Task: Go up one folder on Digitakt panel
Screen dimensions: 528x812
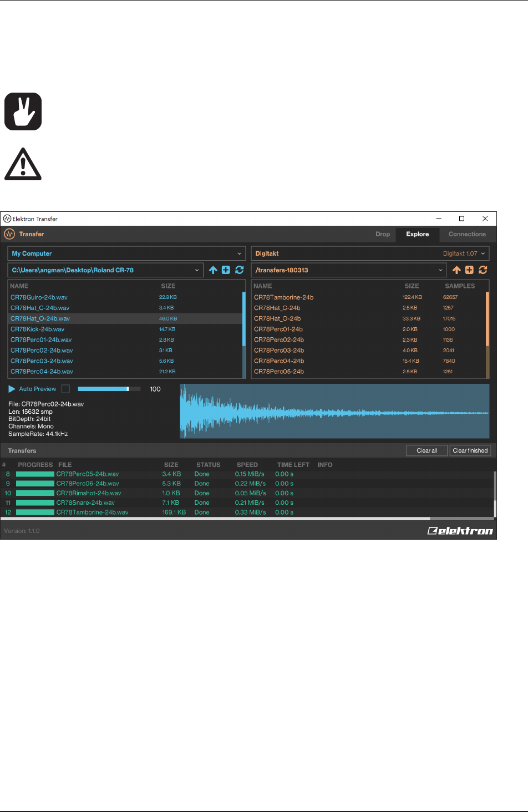Action: tap(456, 270)
